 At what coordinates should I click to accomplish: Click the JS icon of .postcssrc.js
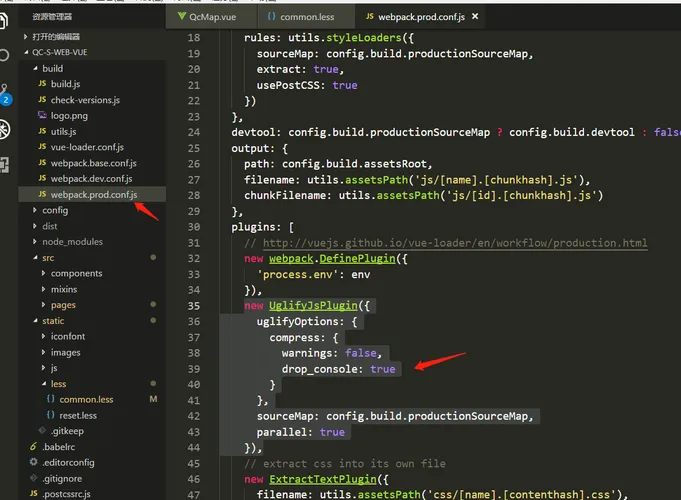[33, 493]
